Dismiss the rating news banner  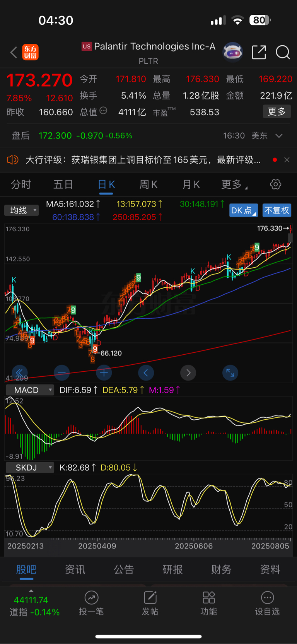(x=287, y=160)
